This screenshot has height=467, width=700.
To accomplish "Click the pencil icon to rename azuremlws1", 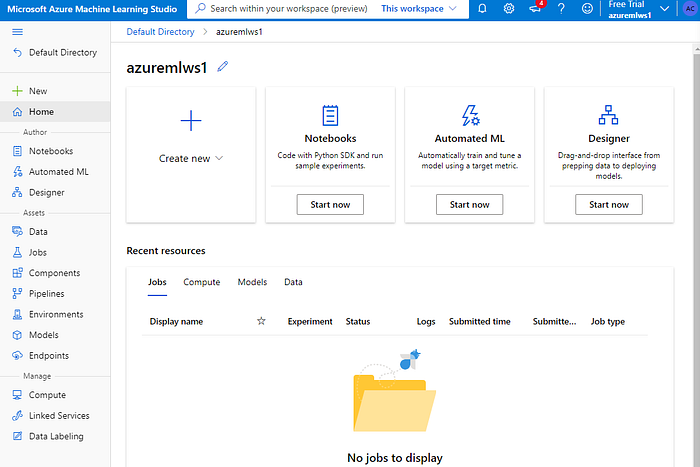I will coord(222,67).
